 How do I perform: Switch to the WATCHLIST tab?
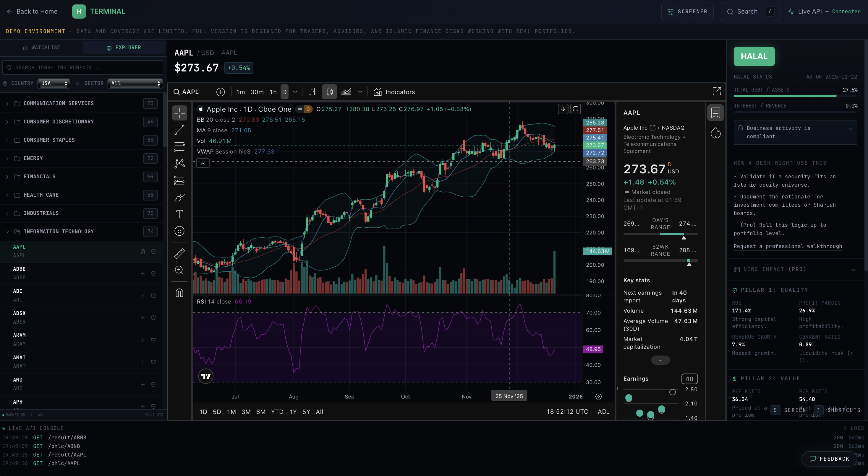[42, 48]
